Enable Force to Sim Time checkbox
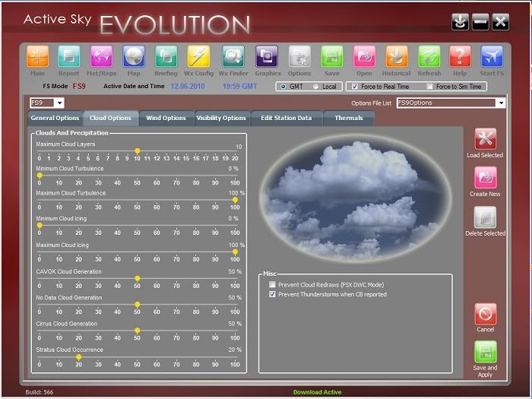The width and height of the screenshot is (532, 399). coord(429,87)
